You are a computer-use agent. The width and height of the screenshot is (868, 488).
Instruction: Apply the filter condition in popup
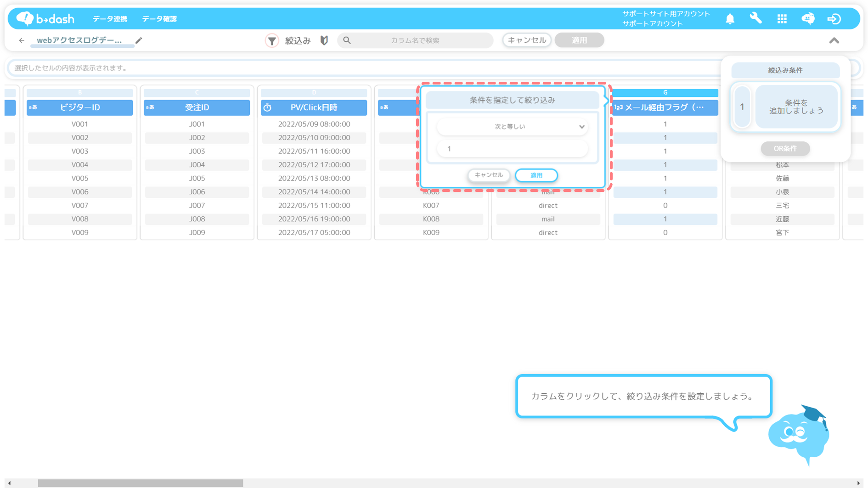tap(536, 175)
